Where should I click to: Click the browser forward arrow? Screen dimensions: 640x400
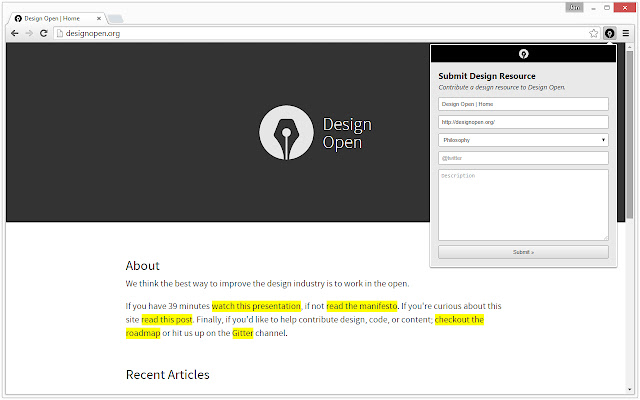[x=29, y=33]
